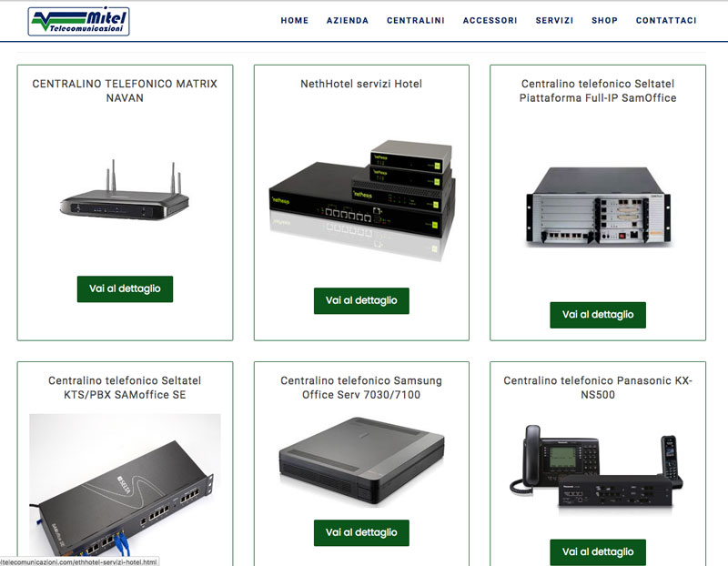This screenshot has width=728, height=566.
Task: Click the Mitel Telecomunicazioni logo
Action: point(78,21)
